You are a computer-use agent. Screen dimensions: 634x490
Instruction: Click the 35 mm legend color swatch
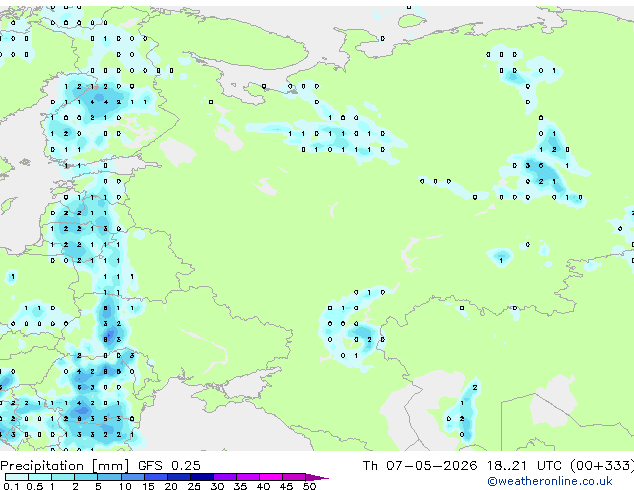pos(248,477)
